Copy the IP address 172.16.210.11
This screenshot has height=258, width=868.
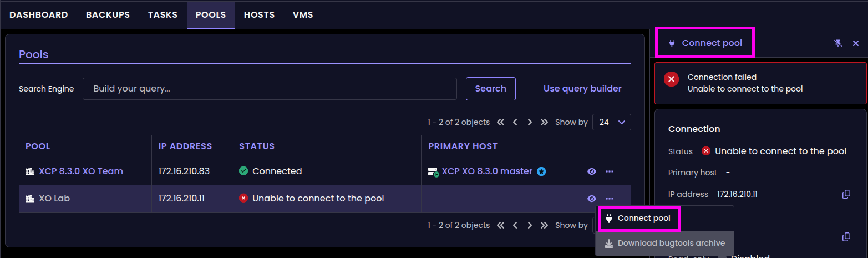(x=846, y=194)
